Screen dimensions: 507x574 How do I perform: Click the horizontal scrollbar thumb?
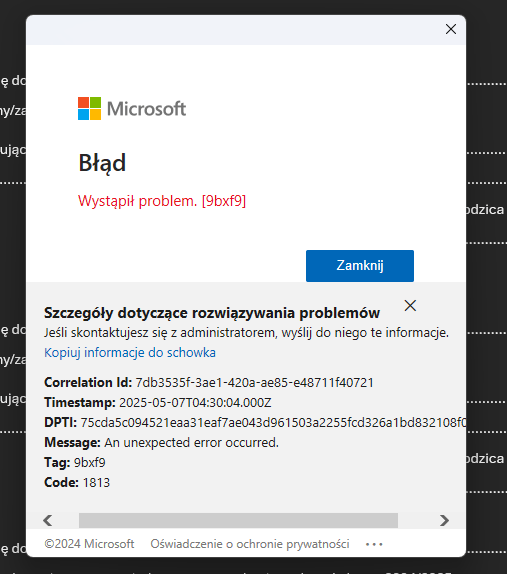(x=238, y=520)
